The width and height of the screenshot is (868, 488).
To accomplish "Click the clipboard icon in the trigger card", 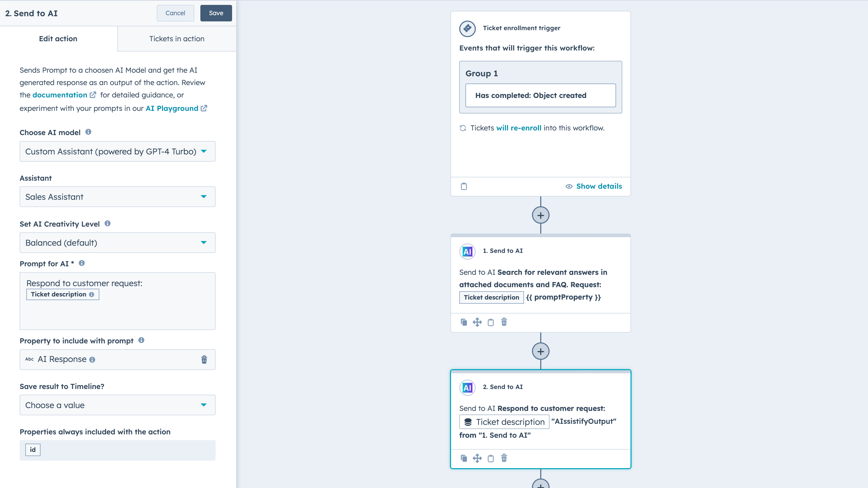I will click(464, 186).
